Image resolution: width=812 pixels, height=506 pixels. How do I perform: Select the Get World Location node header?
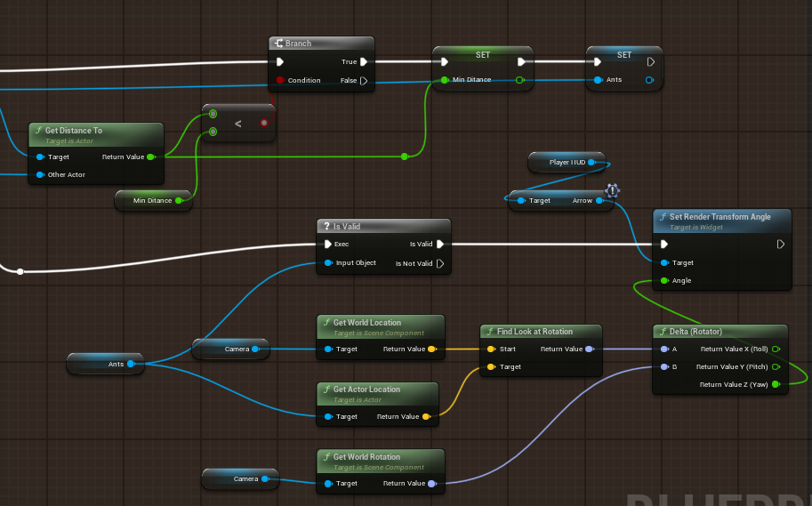pyautogui.click(x=381, y=326)
